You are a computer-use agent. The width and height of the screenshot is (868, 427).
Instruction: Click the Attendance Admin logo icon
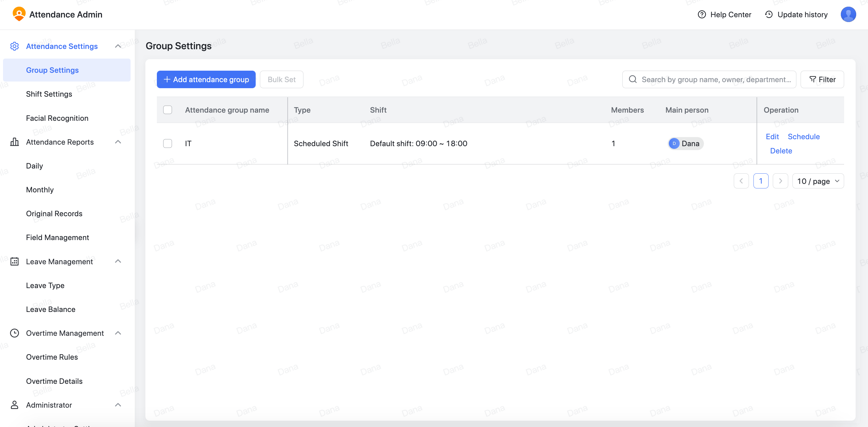click(x=19, y=14)
